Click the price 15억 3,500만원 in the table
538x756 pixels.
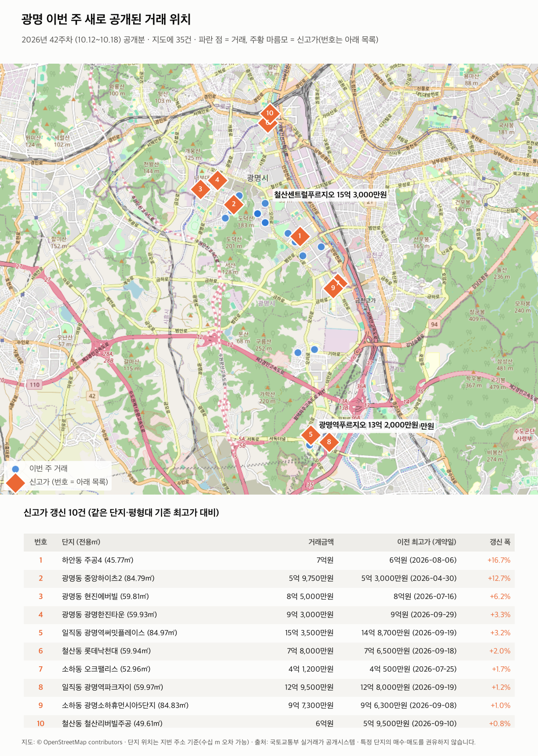[x=309, y=633]
